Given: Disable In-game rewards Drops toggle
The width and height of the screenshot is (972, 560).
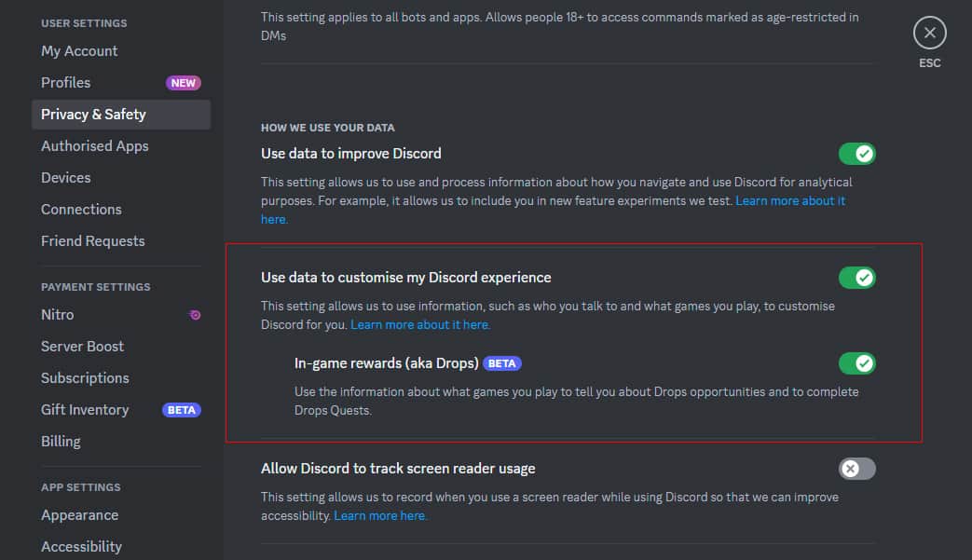Looking at the screenshot, I should [856, 363].
